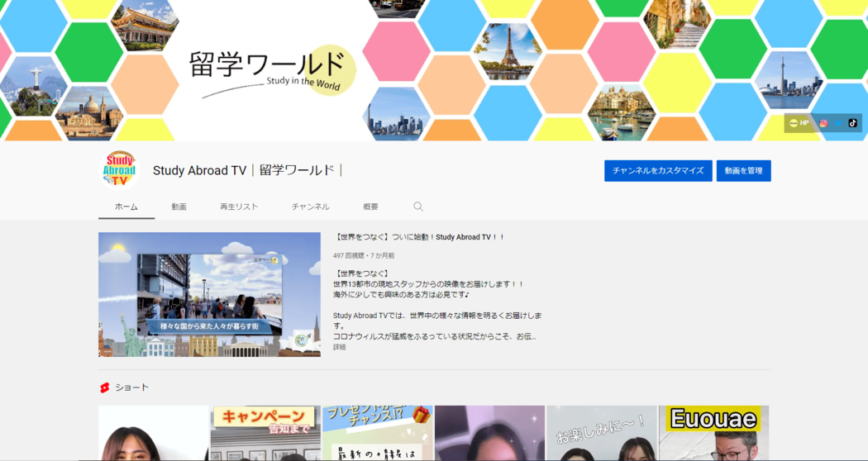Click the Study Abroad TV channel avatar
Viewport: 868px width, 461px height.
coord(119,170)
